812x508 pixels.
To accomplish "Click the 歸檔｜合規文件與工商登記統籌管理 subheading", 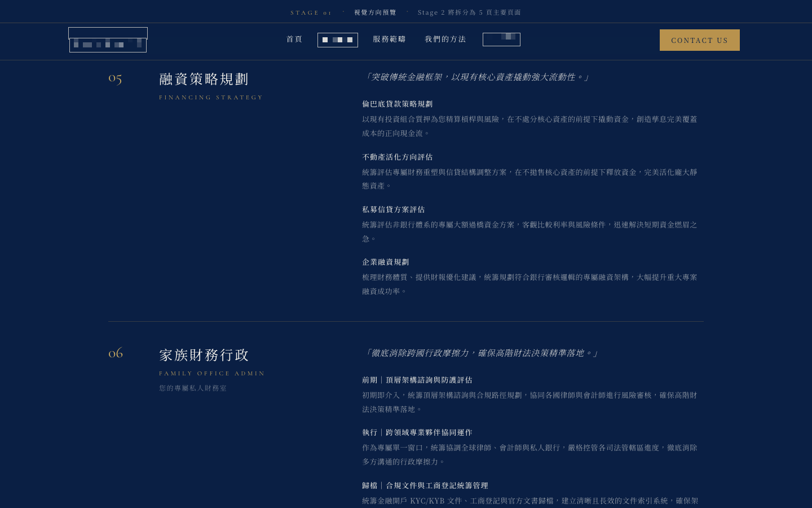I will [x=425, y=485].
